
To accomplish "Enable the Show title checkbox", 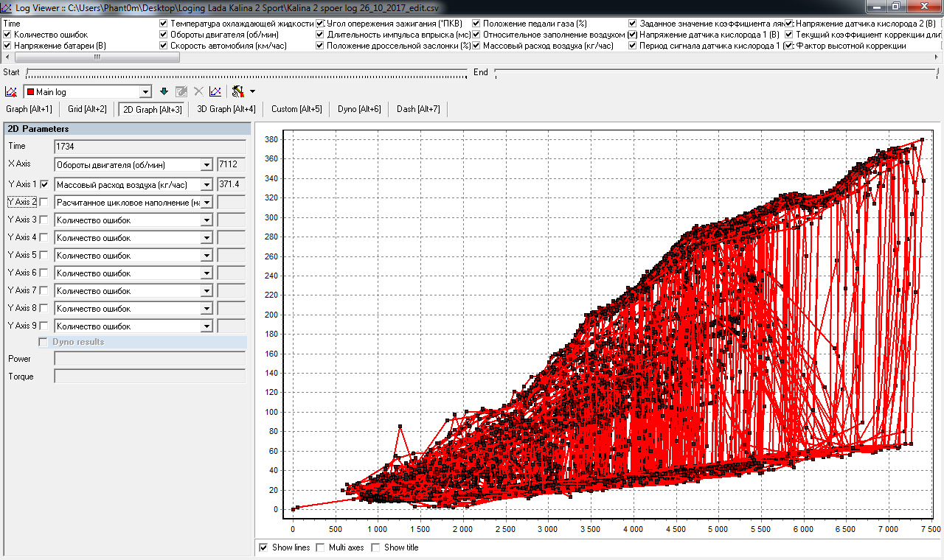I will point(375,547).
